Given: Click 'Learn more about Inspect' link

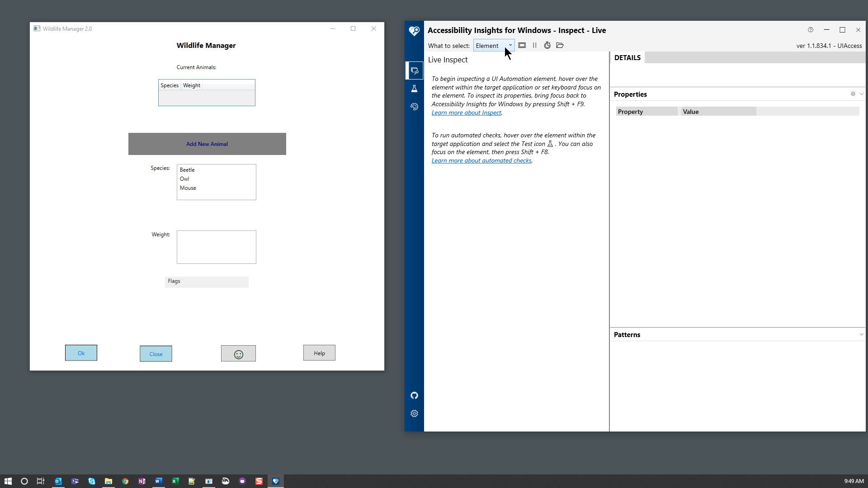Looking at the screenshot, I should point(466,113).
